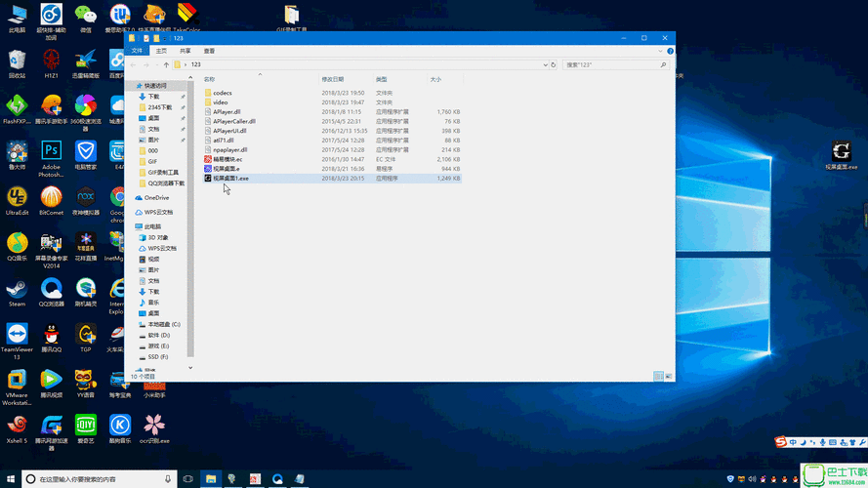868x488 pixels.
Task: Switch to the 查看 ribbon tab
Action: pos(209,51)
